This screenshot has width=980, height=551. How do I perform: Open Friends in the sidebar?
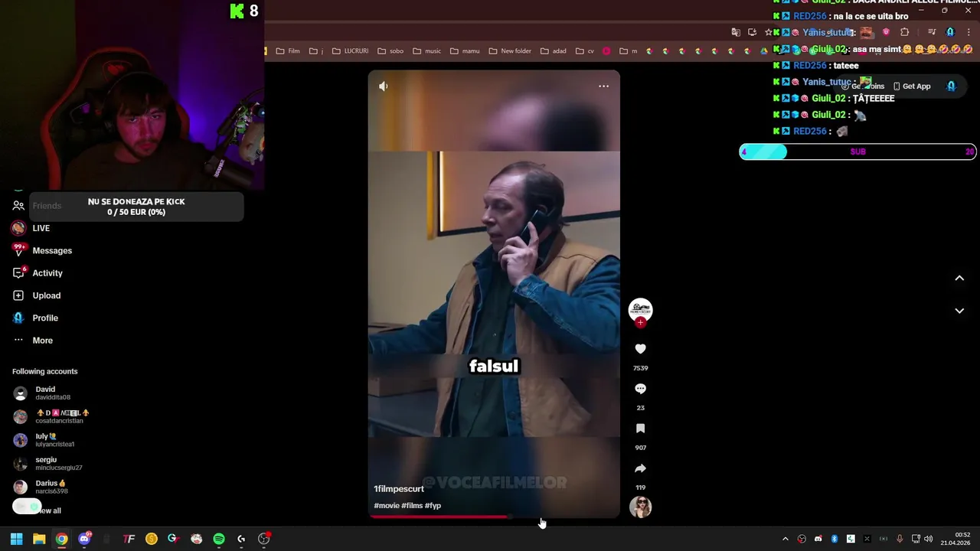point(37,206)
